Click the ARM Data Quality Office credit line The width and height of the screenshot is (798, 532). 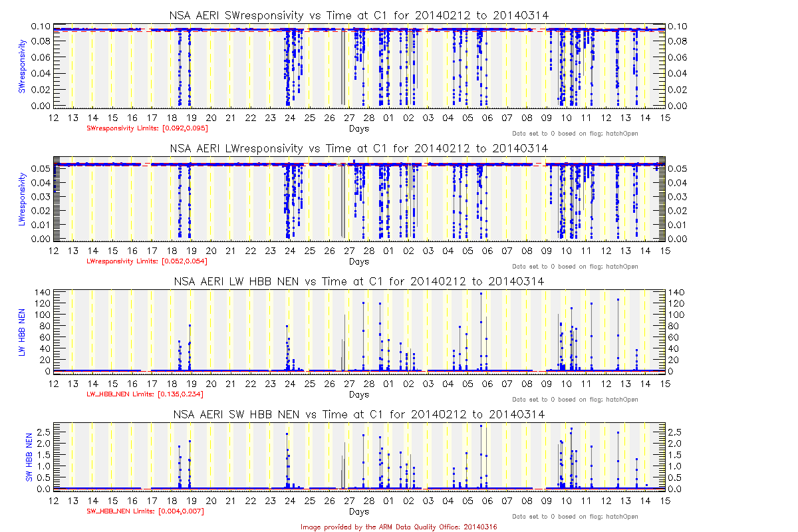pyautogui.click(x=399, y=527)
